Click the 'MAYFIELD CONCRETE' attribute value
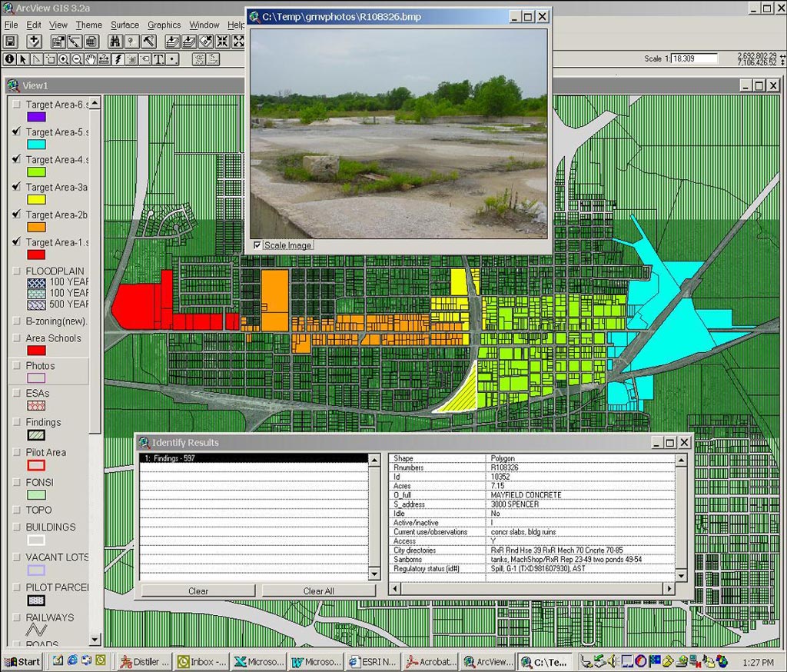This screenshot has width=787, height=672. (x=526, y=494)
